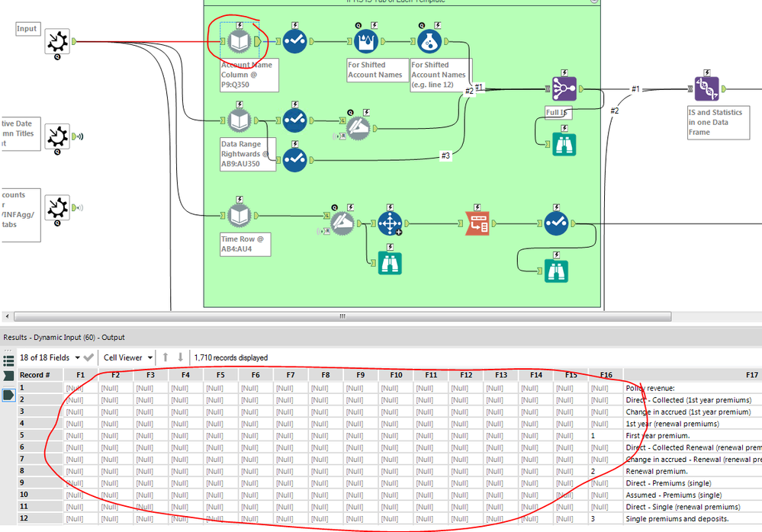
Task: Select the orange Cross Tab tool
Action: [x=477, y=223]
